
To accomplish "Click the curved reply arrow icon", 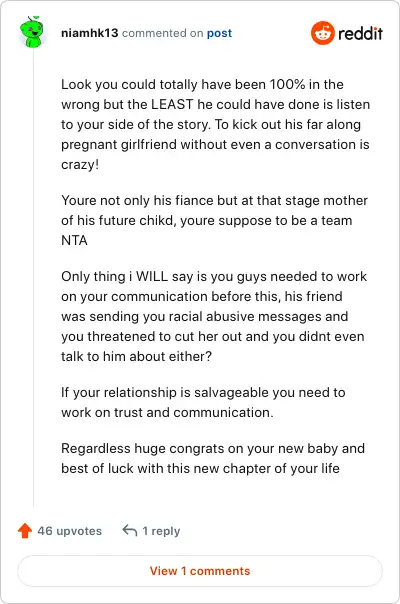I will 130,530.
